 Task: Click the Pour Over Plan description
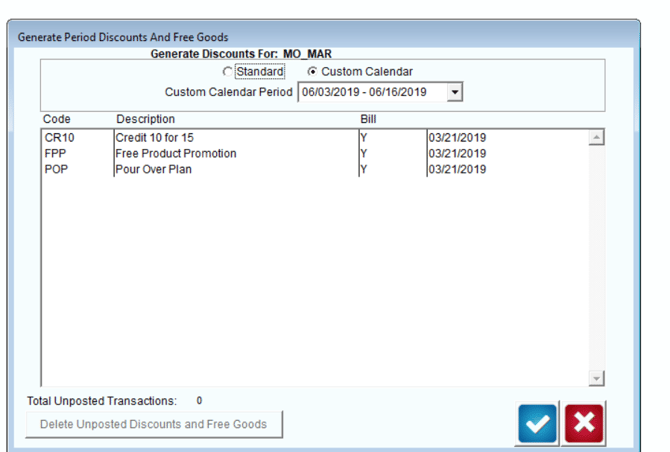coord(153,169)
